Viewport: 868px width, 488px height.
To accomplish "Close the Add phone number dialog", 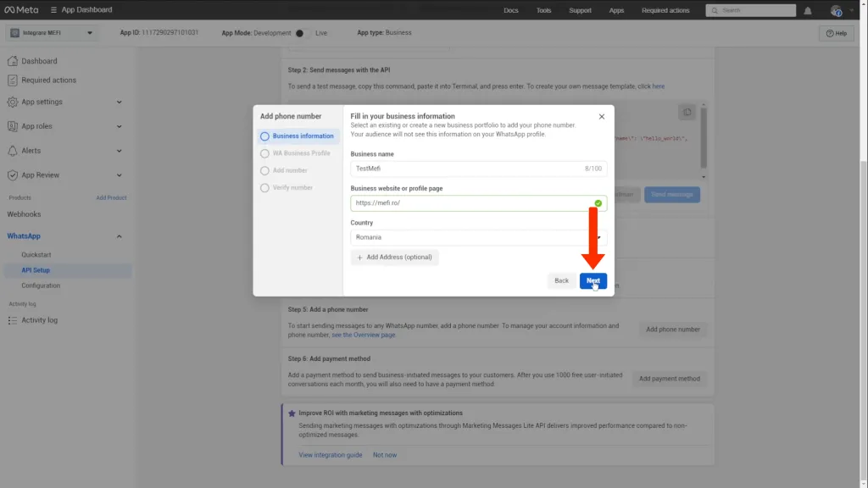I will pyautogui.click(x=602, y=117).
